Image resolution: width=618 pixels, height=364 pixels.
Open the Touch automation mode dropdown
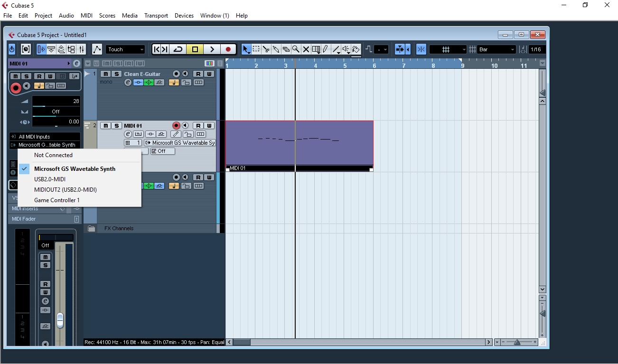(125, 49)
